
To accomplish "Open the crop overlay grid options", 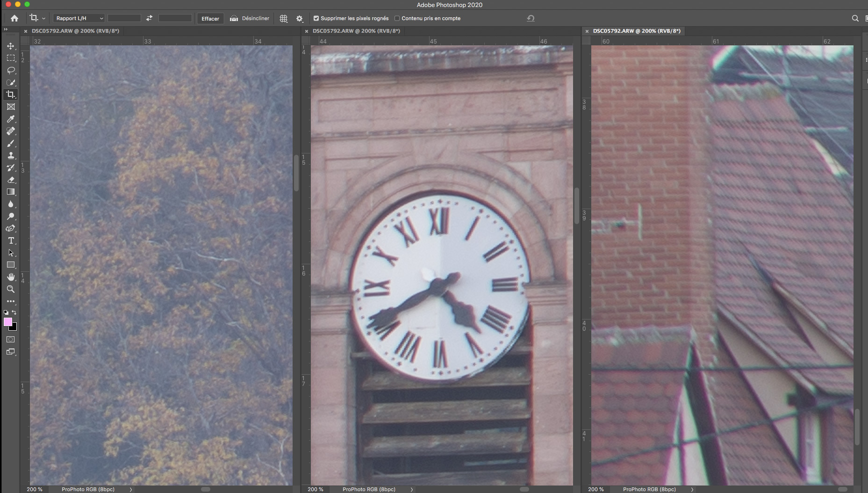I will [x=283, y=18].
